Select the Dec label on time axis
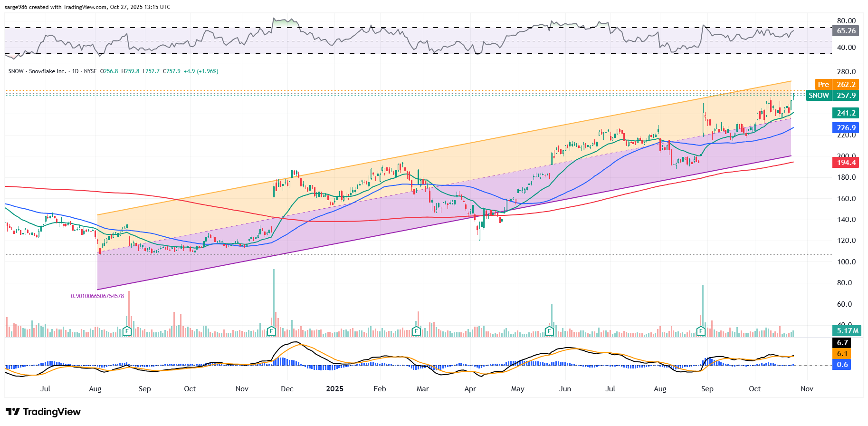868x426 pixels. 287,389
